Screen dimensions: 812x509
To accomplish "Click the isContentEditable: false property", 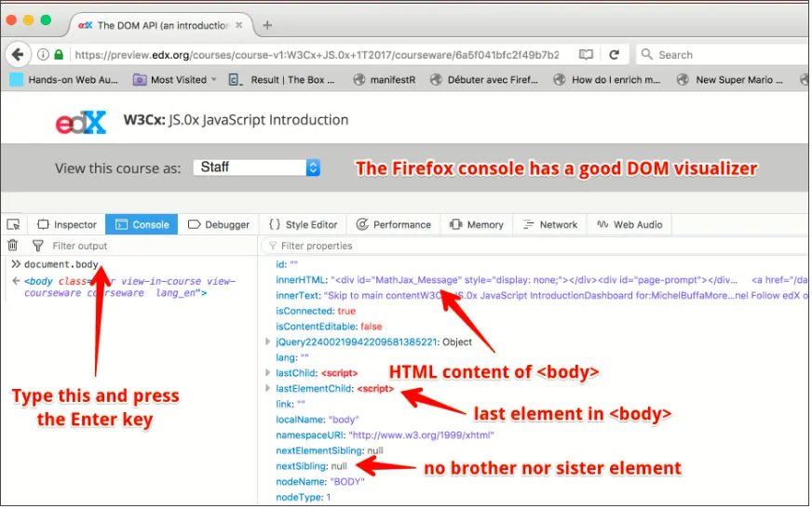I will coord(329,327).
